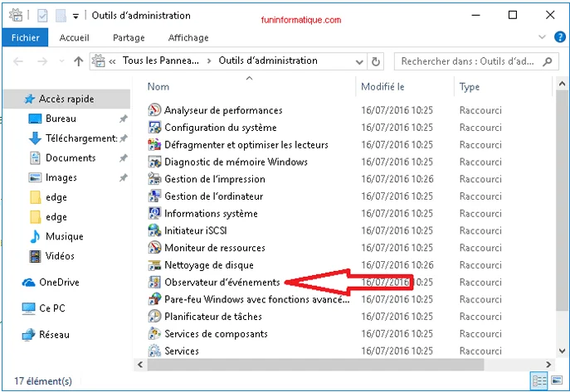Select the Initiateur iSCSI icon

point(154,230)
